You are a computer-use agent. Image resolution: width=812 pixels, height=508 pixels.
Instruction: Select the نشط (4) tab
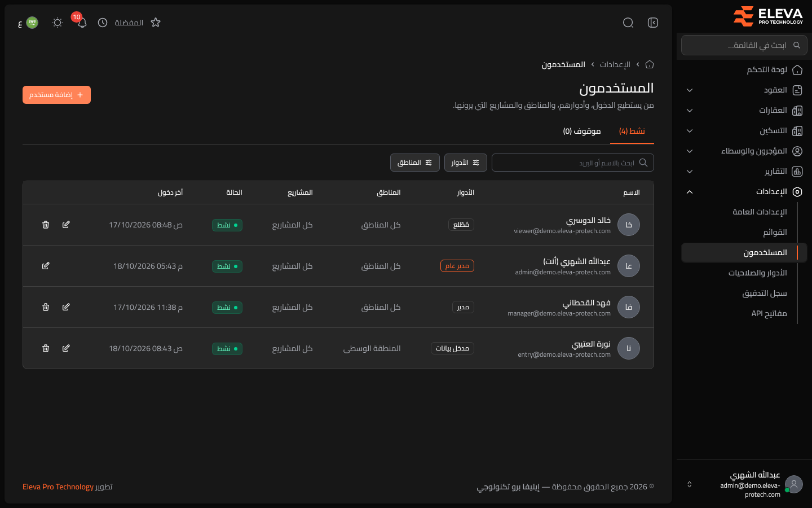[x=632, y=131]
